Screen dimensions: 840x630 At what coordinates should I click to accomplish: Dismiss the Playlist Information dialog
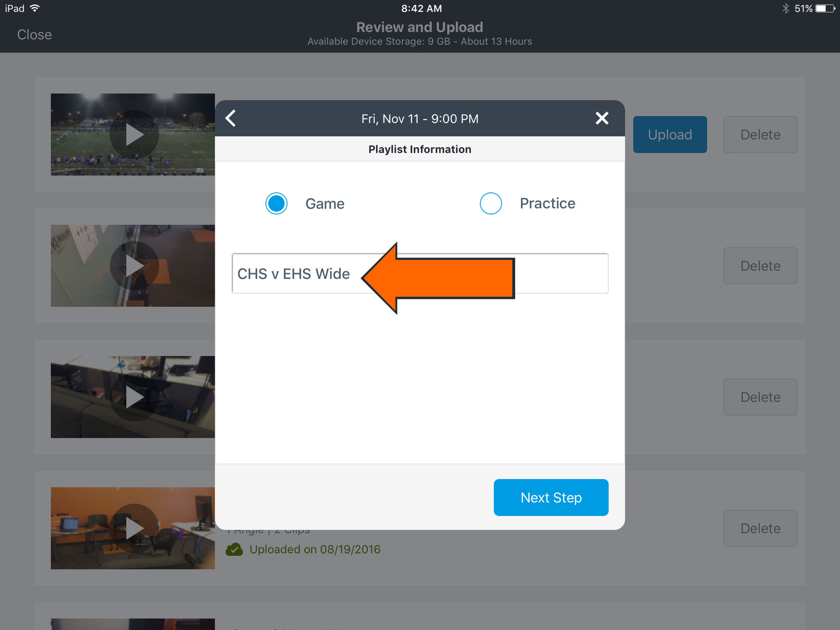(x=602, y=118)
